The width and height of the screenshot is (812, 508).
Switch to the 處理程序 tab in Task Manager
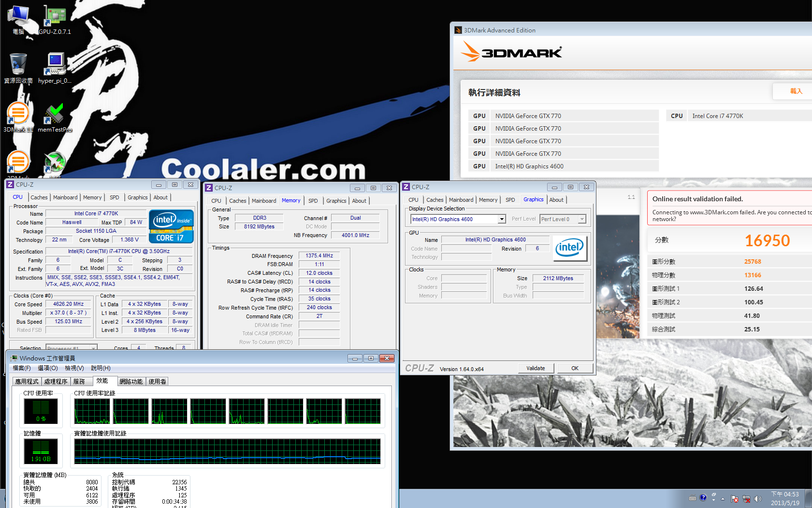tap(56, 382)
